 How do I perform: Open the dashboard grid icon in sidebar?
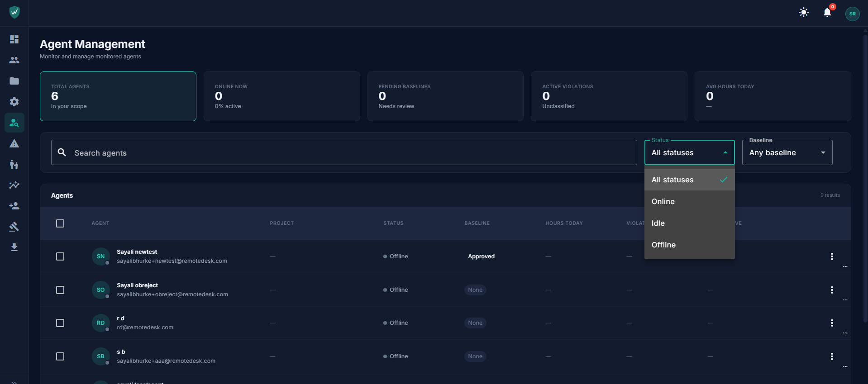coord(14,39)
